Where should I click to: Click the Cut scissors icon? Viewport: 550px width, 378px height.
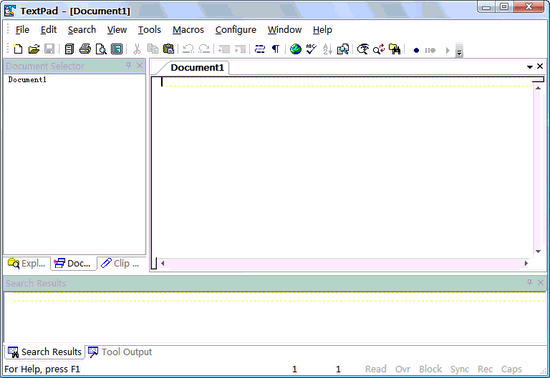coord(137,49)
